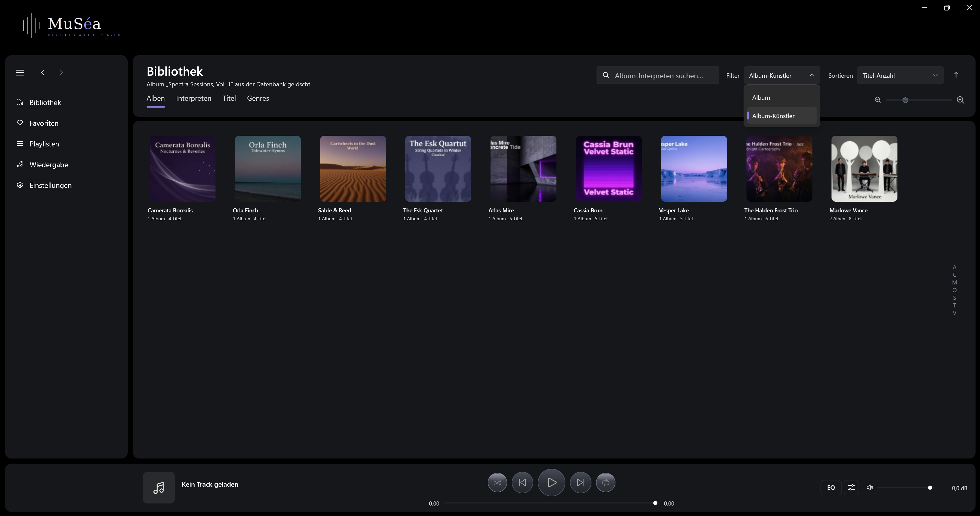Toggle shuffle playback

tap(497, 483)
